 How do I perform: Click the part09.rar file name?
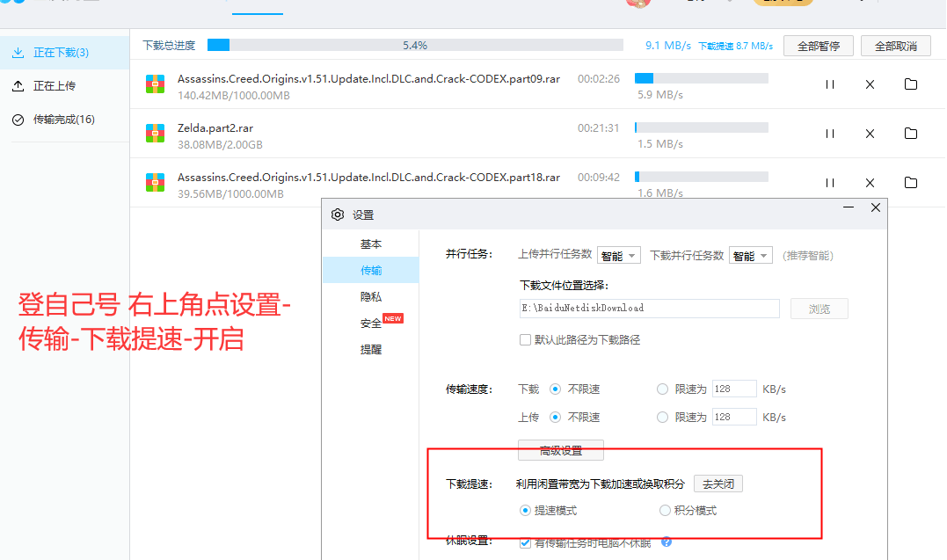[368, 78]
